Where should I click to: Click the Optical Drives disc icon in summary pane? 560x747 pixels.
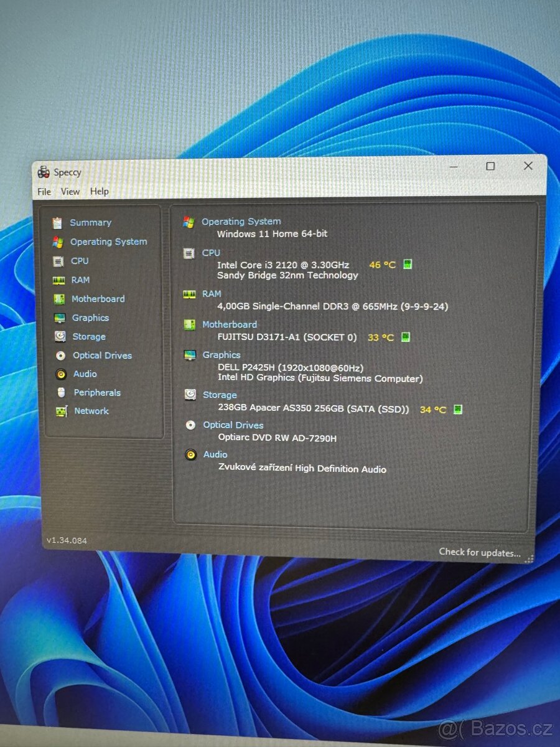point(190,425)
